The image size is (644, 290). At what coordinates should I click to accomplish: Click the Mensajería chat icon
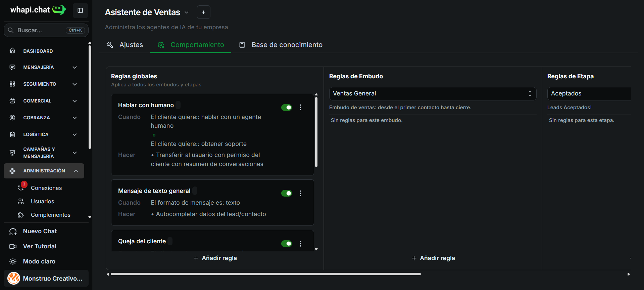(x=12, y=67)
